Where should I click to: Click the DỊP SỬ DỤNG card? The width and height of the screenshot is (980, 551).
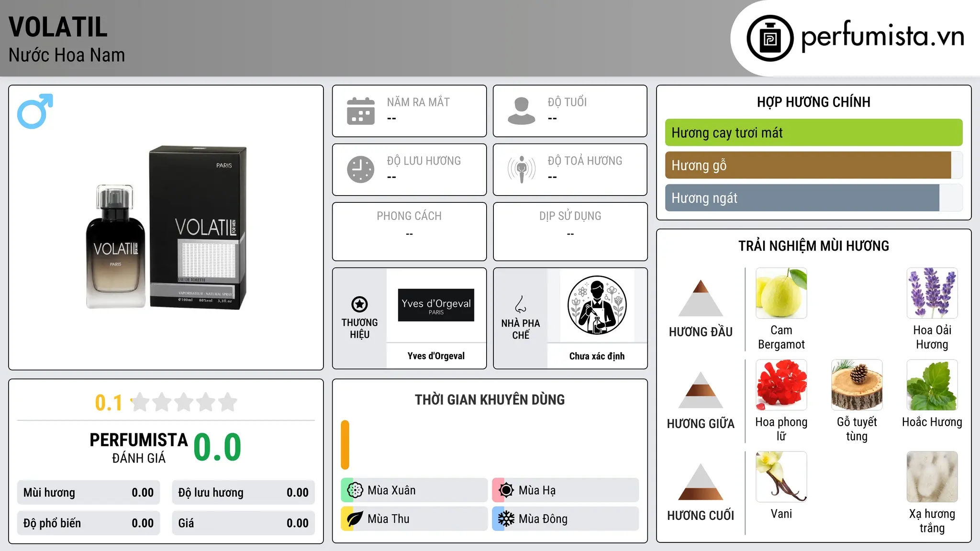point(570,231)
